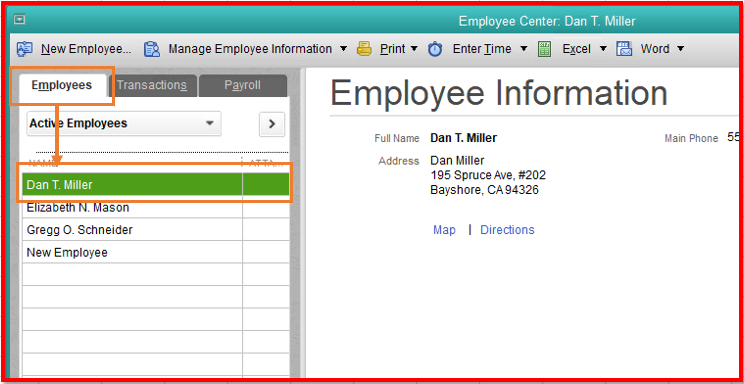Expand the Enter Time dropdown arrow

click(x=523, y=49)
